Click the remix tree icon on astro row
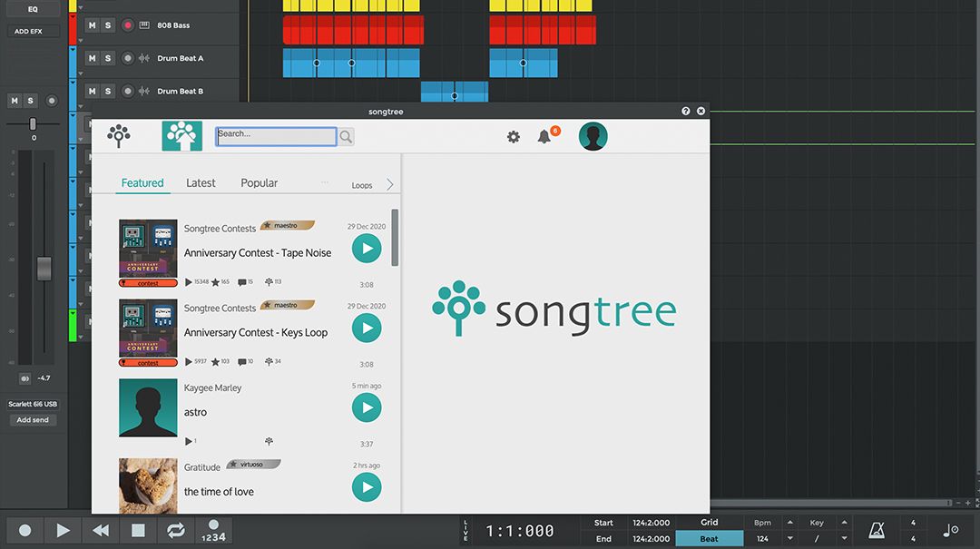Image resolution: width=980 pixels, height=549 pixels. [x=269, y=441]
